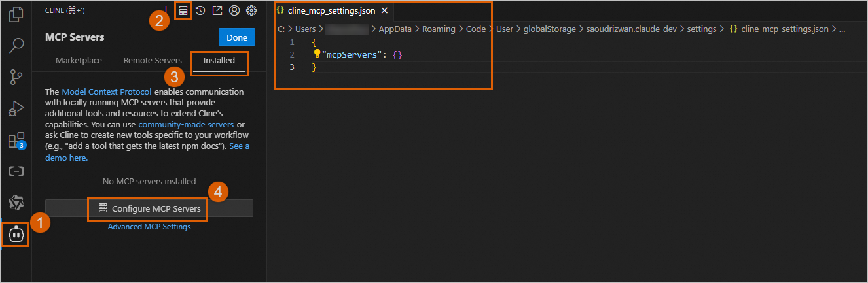This screenshot has height=283, width=868.
Task: Open MCP Servers via server stack icon
Action: tap(183, 10)
